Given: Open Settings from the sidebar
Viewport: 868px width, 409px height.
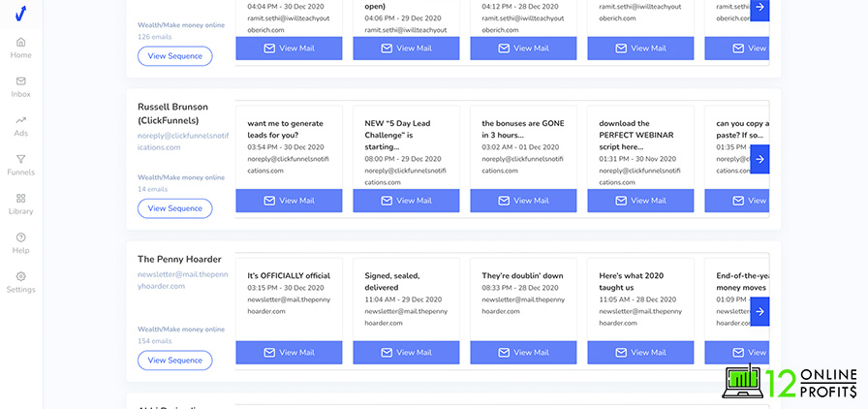Looking at the screenshot, I should pyautogui.click(x=20, y=283).
